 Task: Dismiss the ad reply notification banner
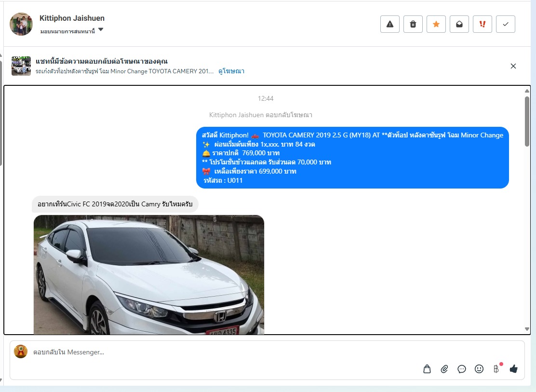tap(513, 66)
